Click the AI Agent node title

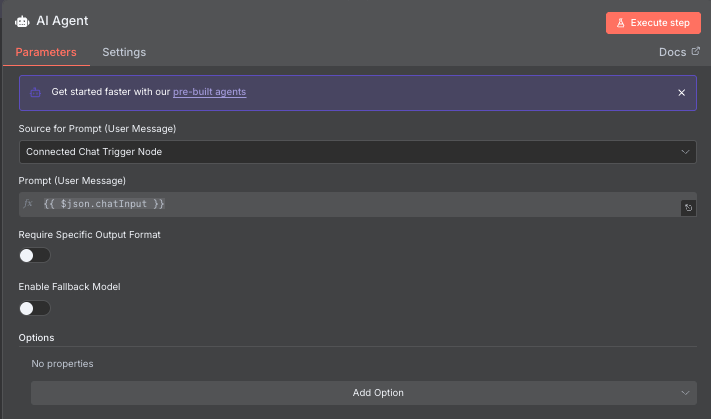tap(63, 21)
